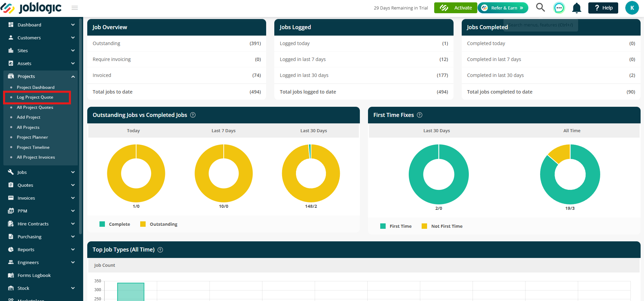The width and height of the screenshot is (644, 301).
Task: Expand the Jobs sidebar section
Action: pyautogui.click(x=41, y=172)
